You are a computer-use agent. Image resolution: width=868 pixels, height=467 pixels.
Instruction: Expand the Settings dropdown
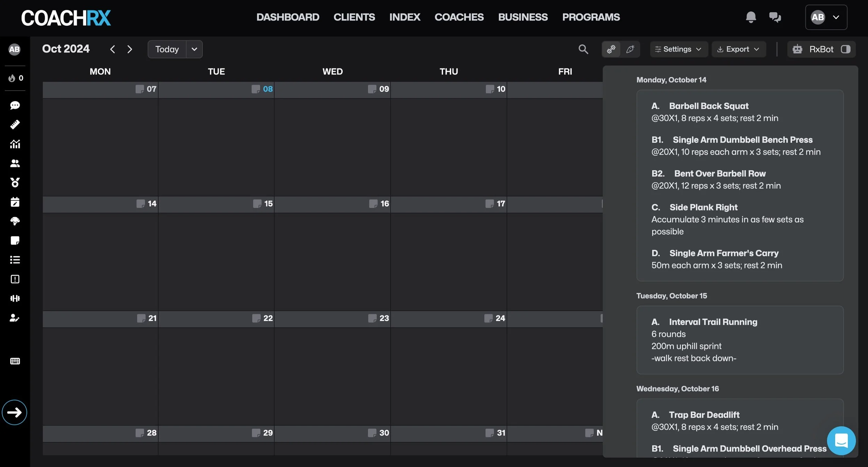click(678, 49)
